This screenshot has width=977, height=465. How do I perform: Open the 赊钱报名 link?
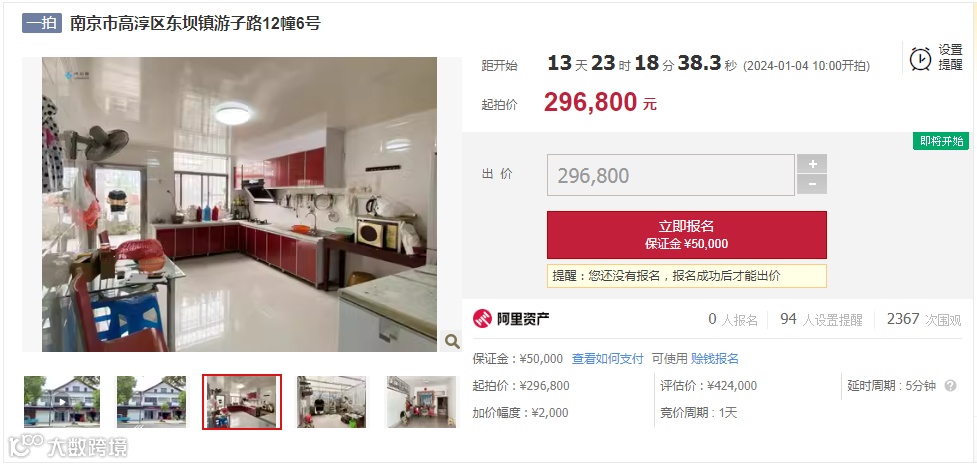(x=715, y=358)
